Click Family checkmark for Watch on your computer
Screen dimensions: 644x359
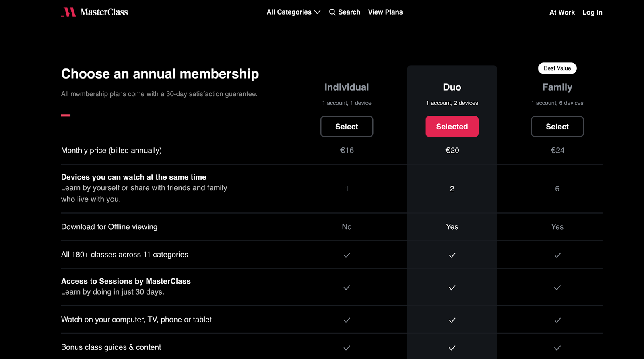(x=557, y=320)
